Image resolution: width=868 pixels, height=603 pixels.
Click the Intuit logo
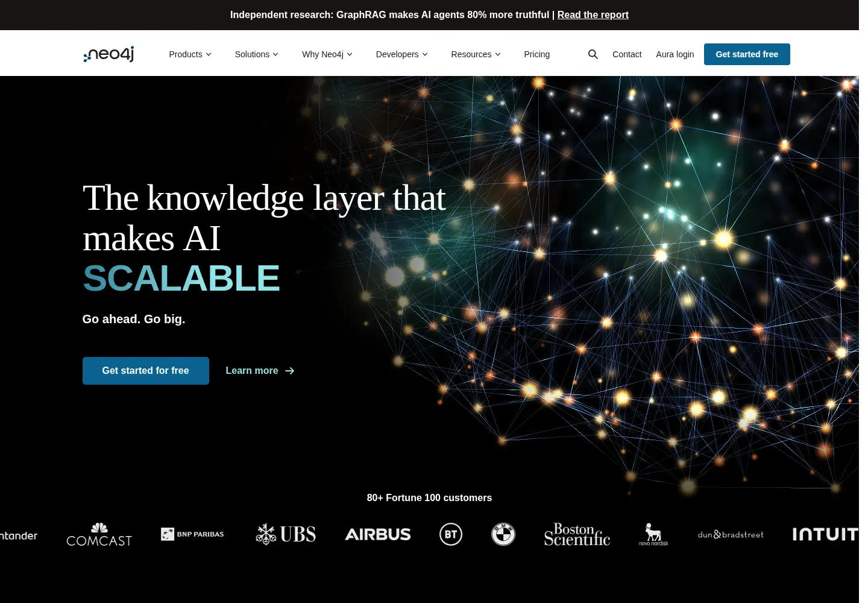[825, 534]
